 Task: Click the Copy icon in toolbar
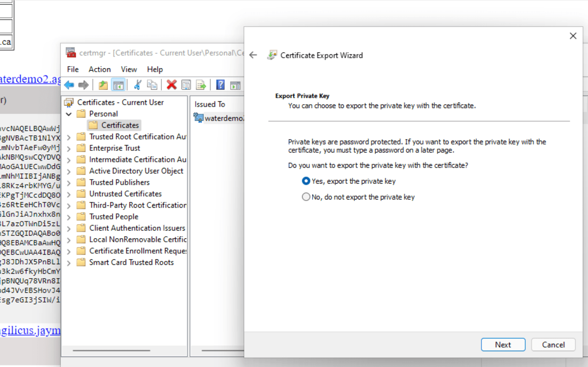[152, 85]
